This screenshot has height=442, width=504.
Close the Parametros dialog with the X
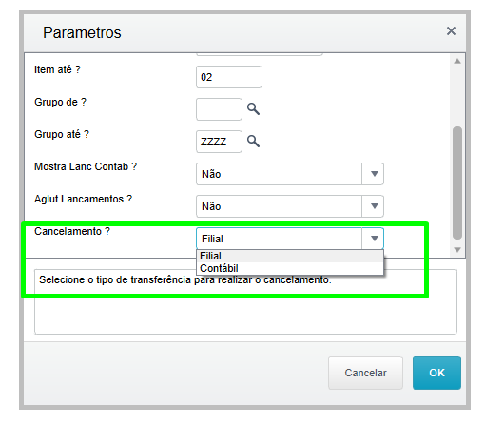451,31
